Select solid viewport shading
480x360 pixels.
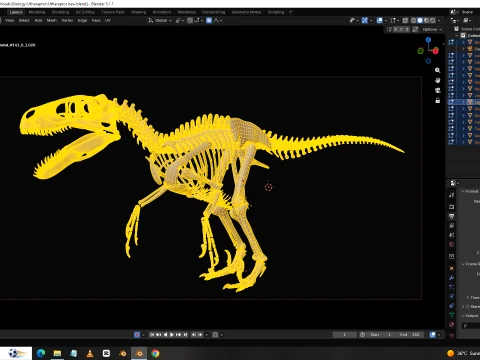click(420, 20)
